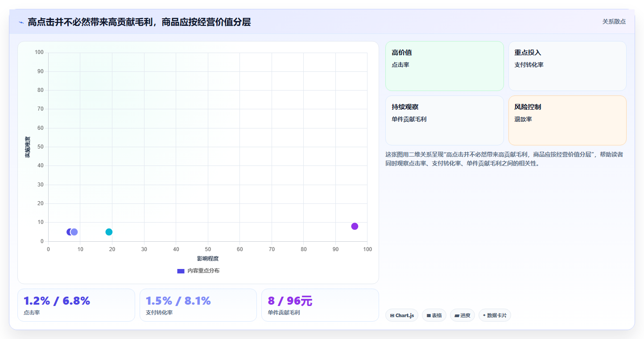Click the 1.2% / 6.8% 点击率 card

point(76,305)
